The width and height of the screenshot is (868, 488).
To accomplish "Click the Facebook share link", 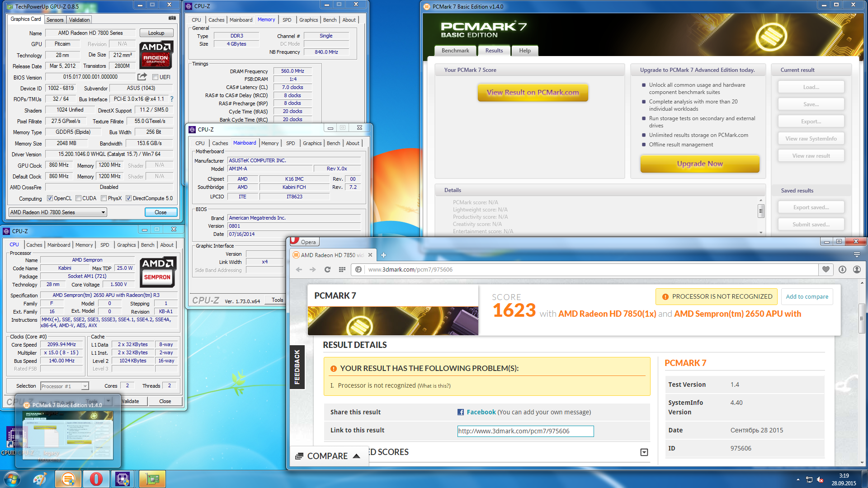I will [x=481, y=412].
